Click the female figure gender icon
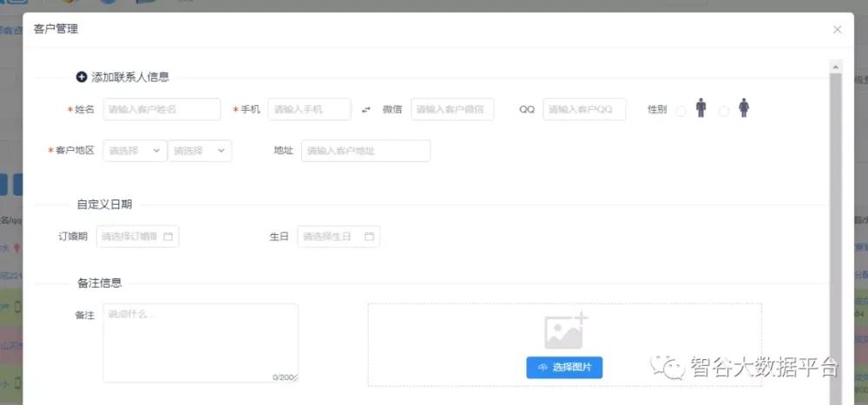Screen dimensions: 868x405 (744, 108)
